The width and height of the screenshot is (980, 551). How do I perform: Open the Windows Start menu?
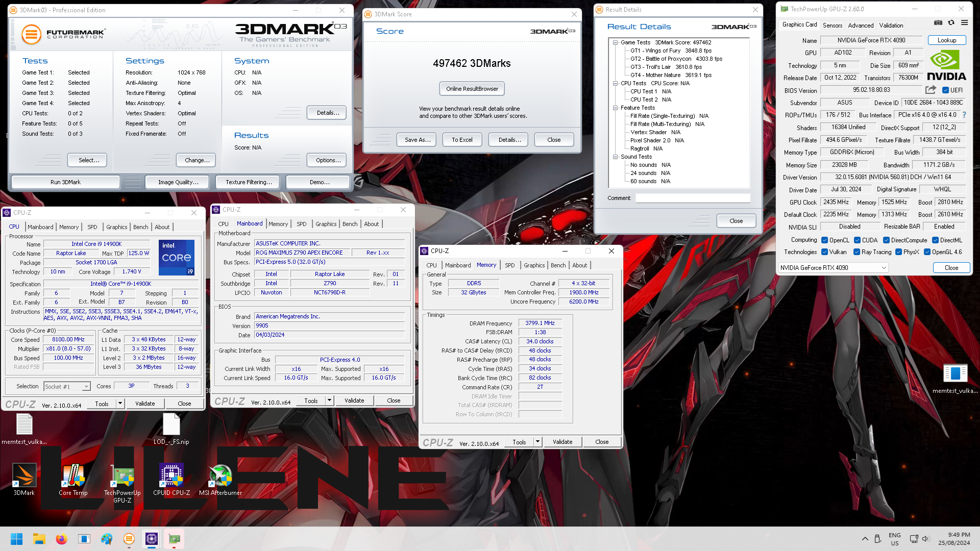point(16,539)
